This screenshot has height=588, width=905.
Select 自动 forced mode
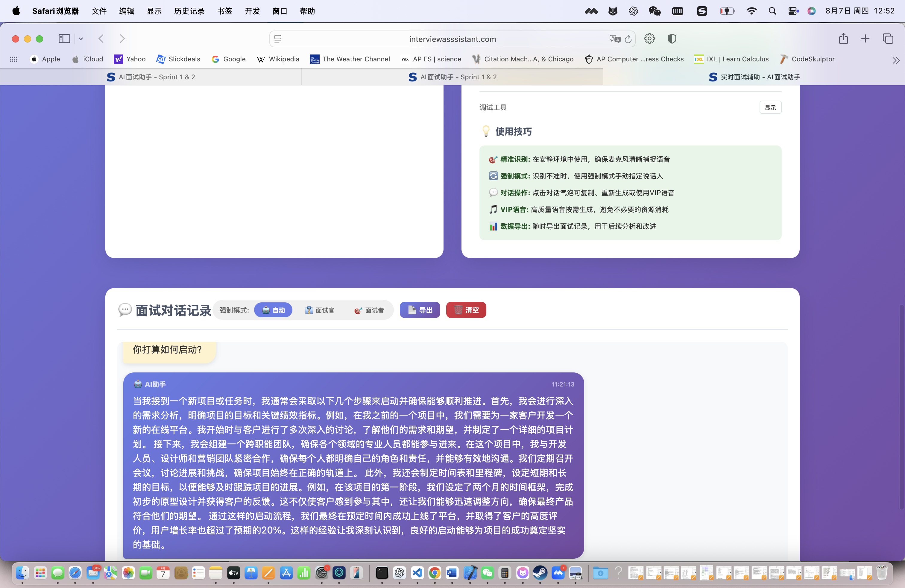click(273, 310)
